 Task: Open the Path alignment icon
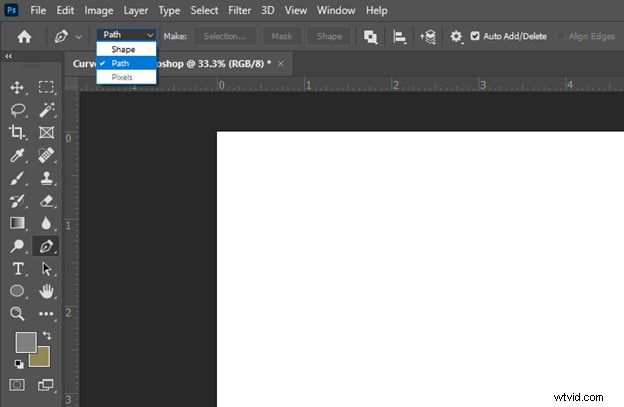click(399, 37)
